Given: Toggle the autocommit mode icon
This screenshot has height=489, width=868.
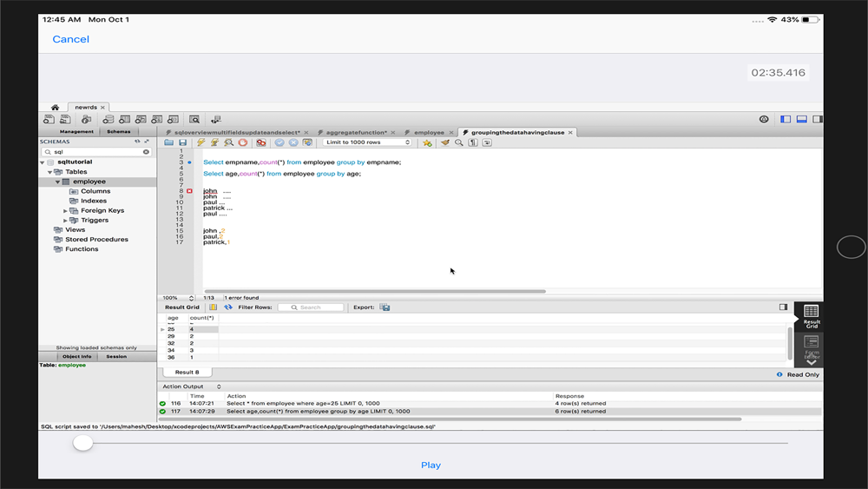Looking at the screenshot, I should click(x=307, y=142).
